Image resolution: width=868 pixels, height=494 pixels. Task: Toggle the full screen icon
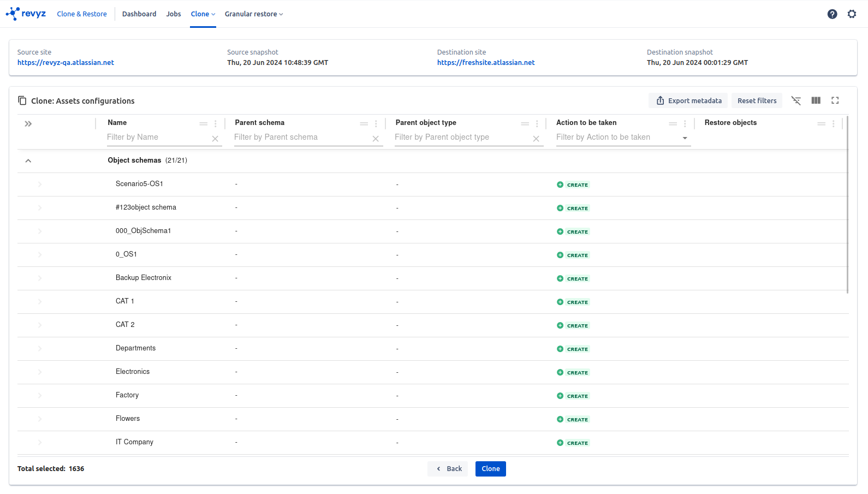pos(835,100)
